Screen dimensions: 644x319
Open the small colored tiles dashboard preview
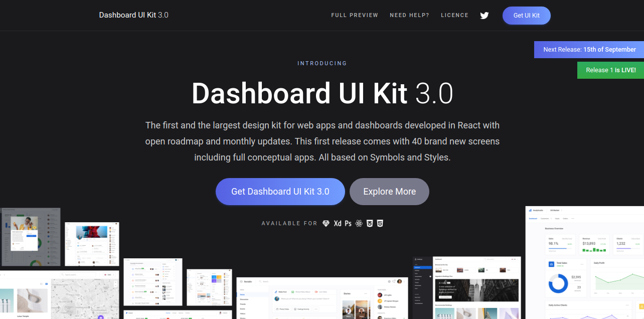[210, 287]
